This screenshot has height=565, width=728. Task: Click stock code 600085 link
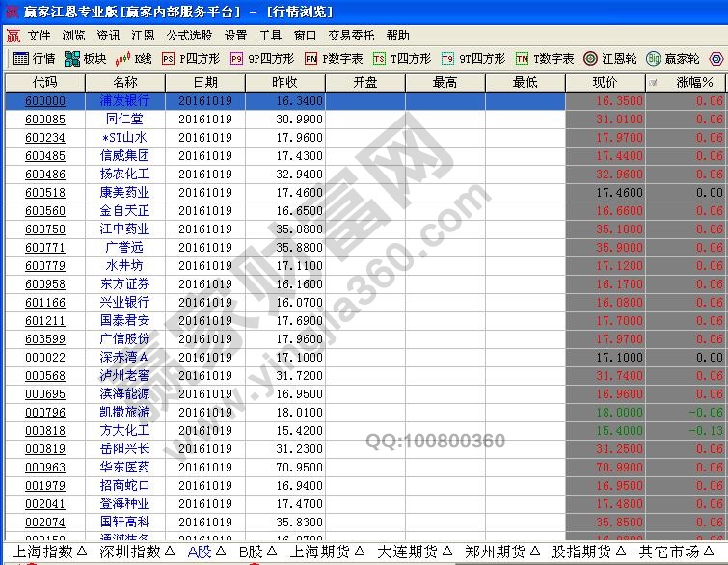45,120
